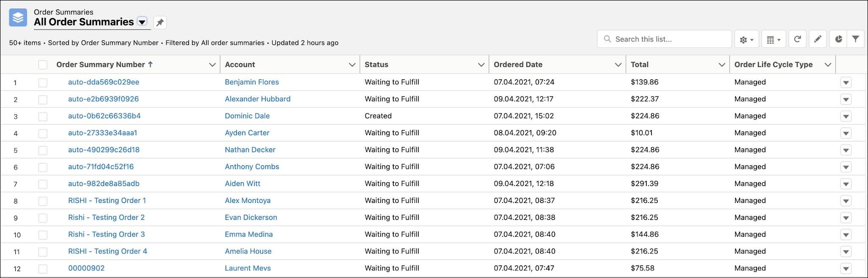The height and width of the screenshot is (278, 868).
Task: Click the $75.58 total cell
Action: click(x=643, y=268)
